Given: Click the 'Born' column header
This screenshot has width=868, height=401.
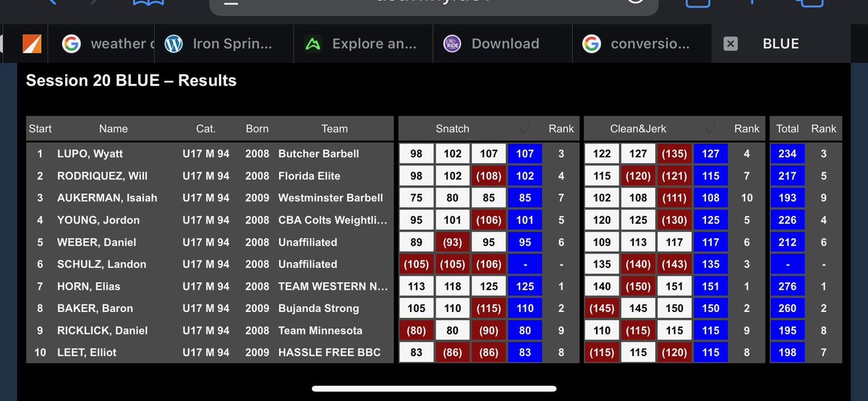Looking at the screenshot, I should 257,129.
